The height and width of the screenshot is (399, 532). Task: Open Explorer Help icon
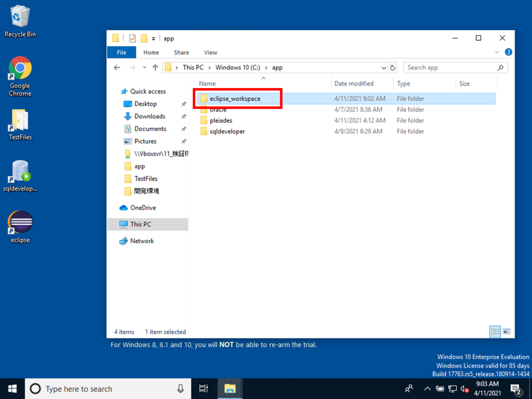pyautogui.click(x=509, y=52)
